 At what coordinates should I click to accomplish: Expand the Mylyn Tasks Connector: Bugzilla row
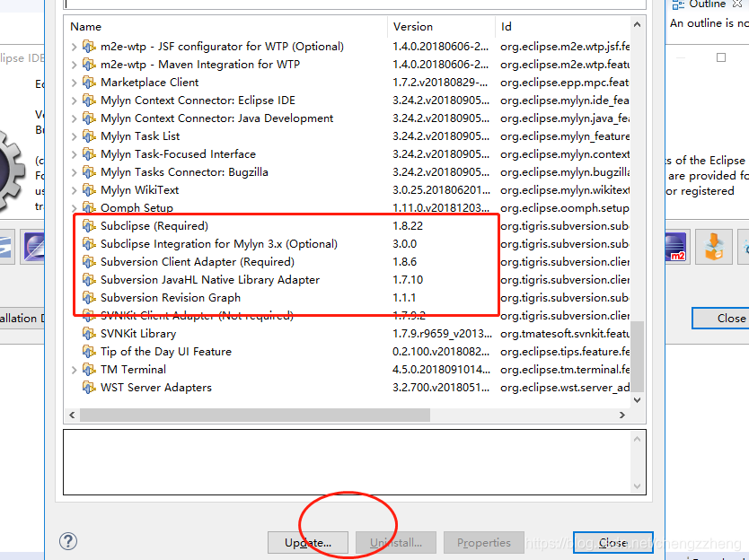coord(74,172)
